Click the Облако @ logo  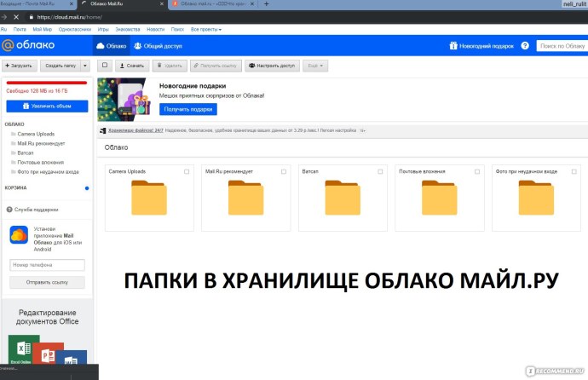pos(28,45)
